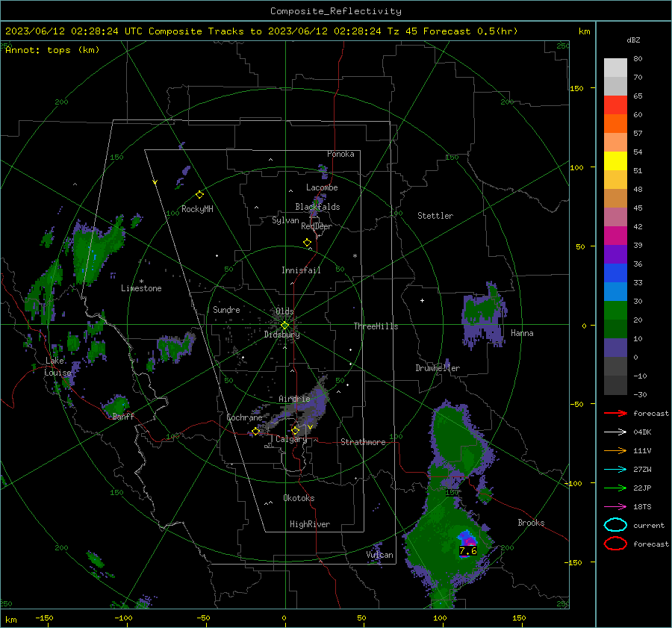The width and height of the screenshot is (672, 628).
Task: Click the RedDeer city label
Action: click(x=317, y=226)
